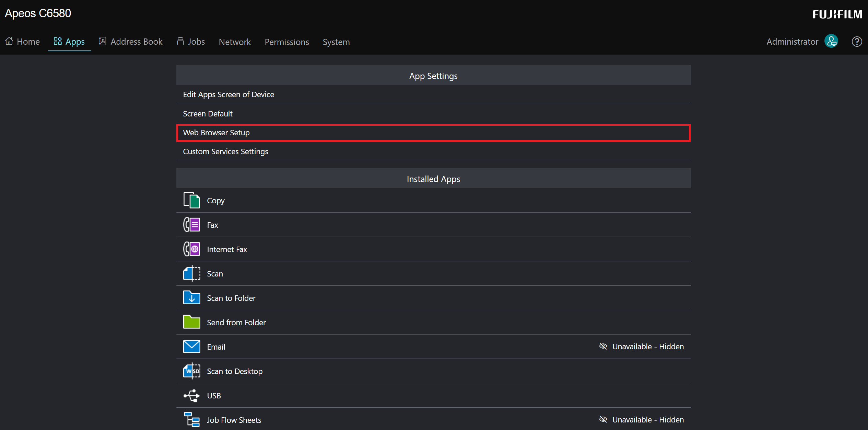Image resolution: width=868 pixels, height=430 pixels.
Task: Open the Scan to Desktop icon
Action: (191, 371)
